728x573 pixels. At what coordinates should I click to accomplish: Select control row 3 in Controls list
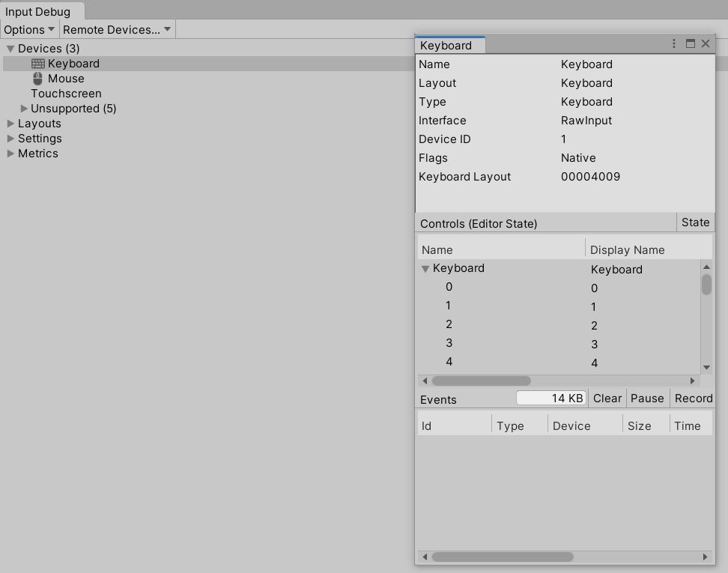[x=559, y=344]
